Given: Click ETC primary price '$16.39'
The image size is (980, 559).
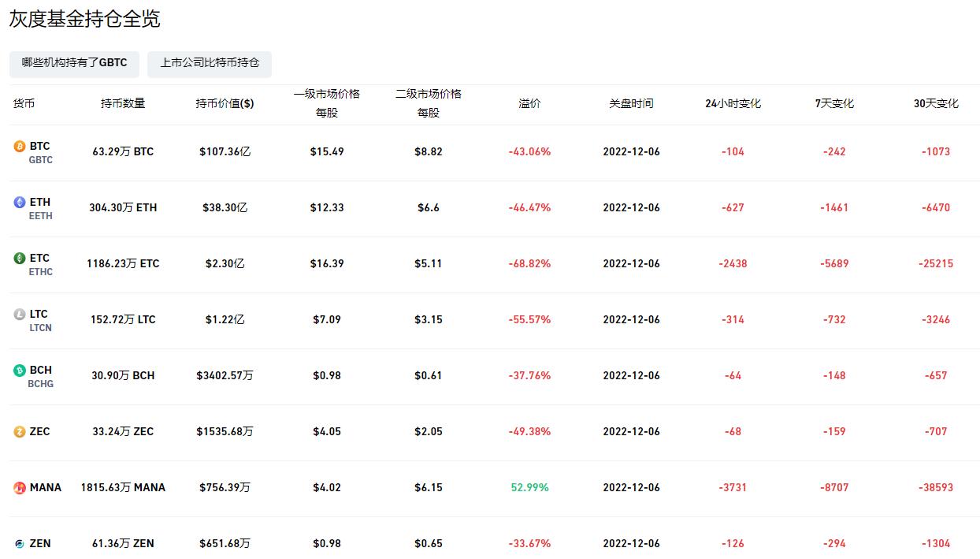Looking at the screenshot, I should click(327, 263).
